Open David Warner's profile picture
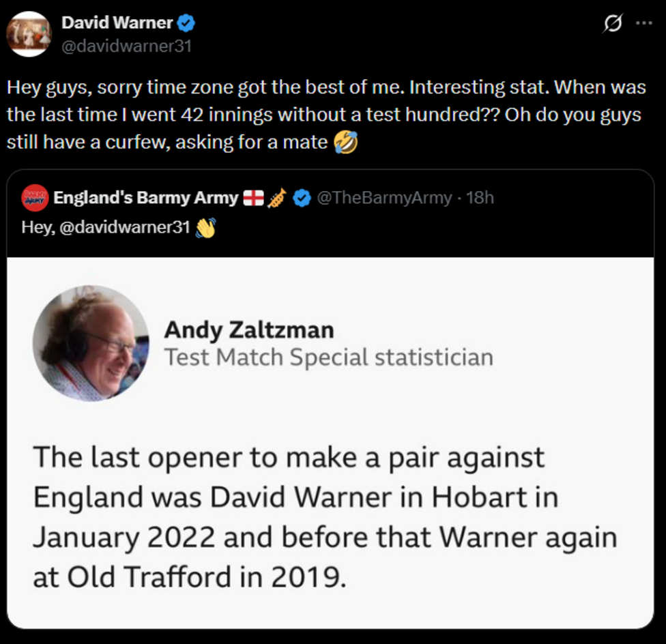 pyautogui.click(x=29, y=34)
